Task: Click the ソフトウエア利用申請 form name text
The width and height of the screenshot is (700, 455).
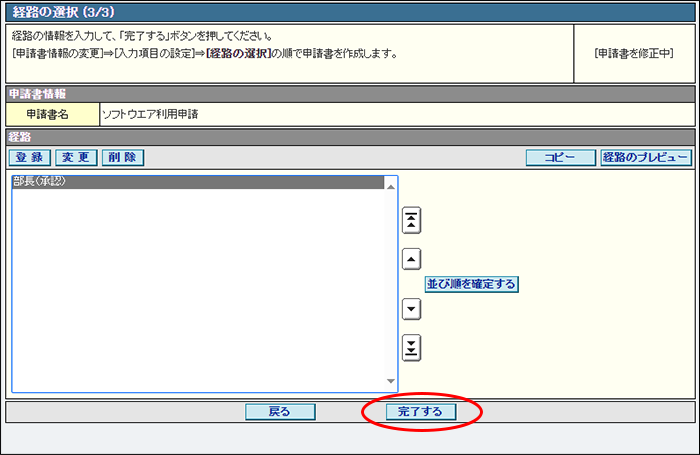Action: click(x=150, y=114)
